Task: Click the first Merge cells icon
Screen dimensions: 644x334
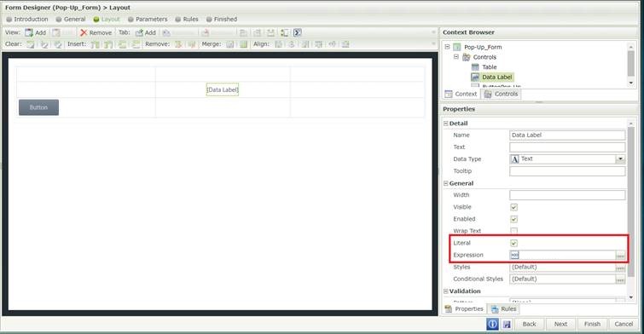Action: (230, 44)
